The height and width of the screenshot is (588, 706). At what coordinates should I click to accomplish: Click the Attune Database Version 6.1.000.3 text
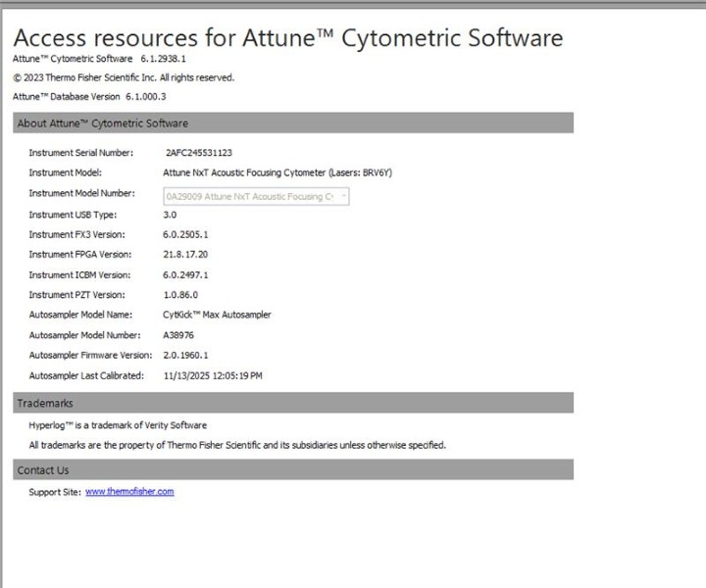[89, 96]
